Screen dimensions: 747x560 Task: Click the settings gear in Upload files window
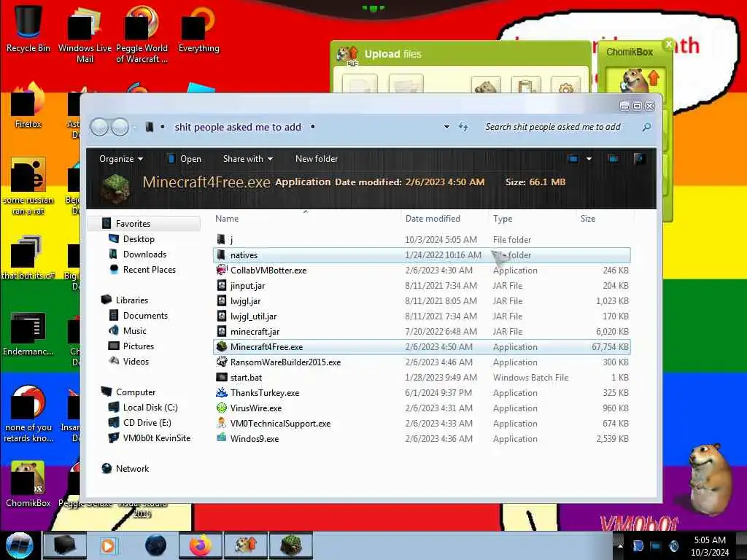565,87
